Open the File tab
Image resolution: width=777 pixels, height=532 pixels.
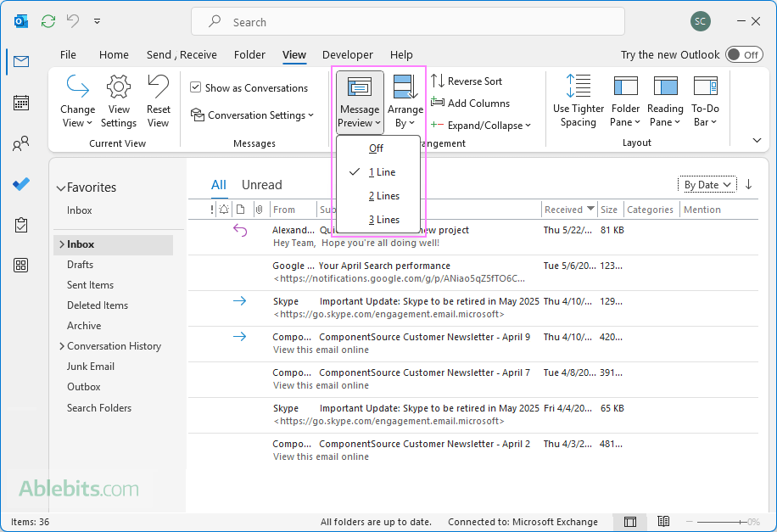click(x=68, y=54)
